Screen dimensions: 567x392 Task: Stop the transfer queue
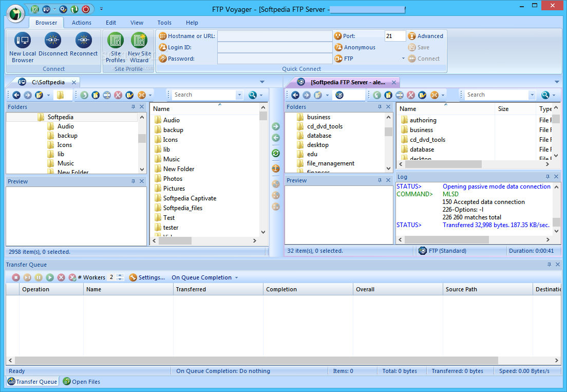coord(16,277)
